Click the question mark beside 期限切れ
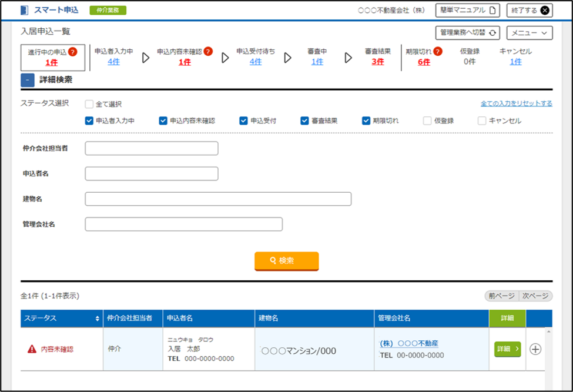The height and width of the screenshot is (392, 573). [x=438, y=52]
